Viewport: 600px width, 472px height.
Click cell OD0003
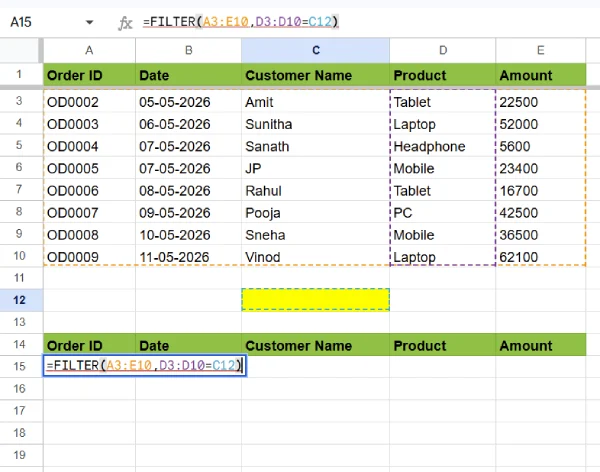[x=89, y=124]
